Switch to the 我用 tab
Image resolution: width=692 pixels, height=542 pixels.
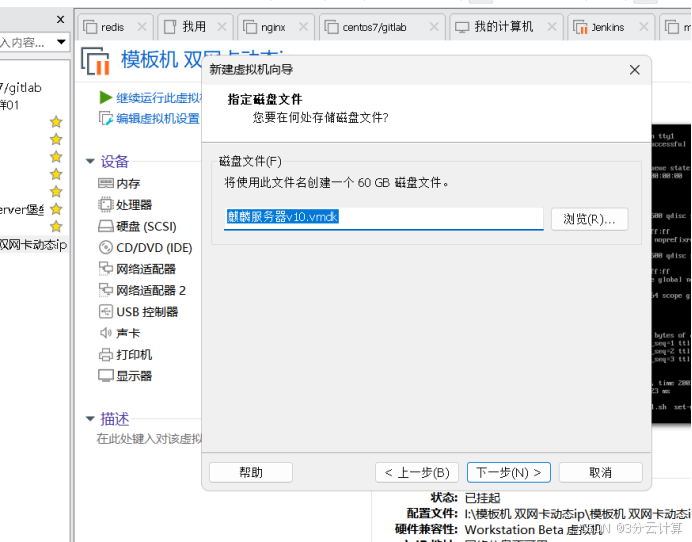click(x=194, y=27)
